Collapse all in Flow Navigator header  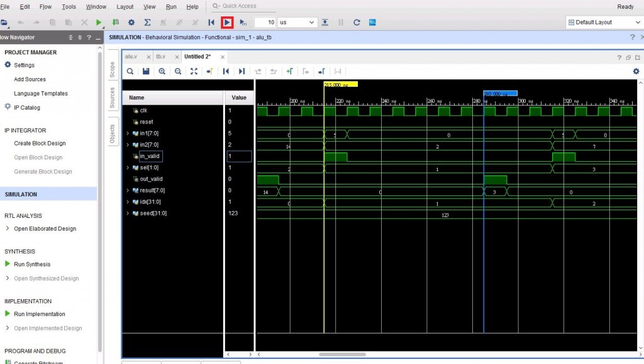(x=70, y=37)
